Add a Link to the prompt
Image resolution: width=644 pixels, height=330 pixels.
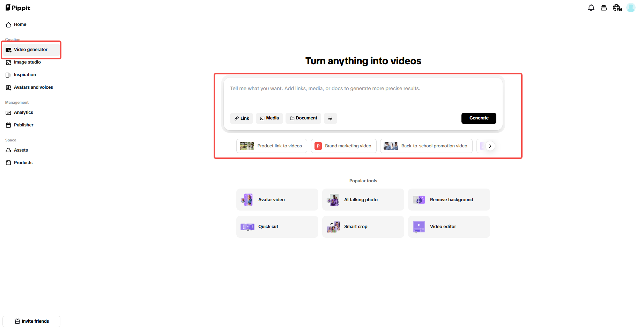click(242, 118)
